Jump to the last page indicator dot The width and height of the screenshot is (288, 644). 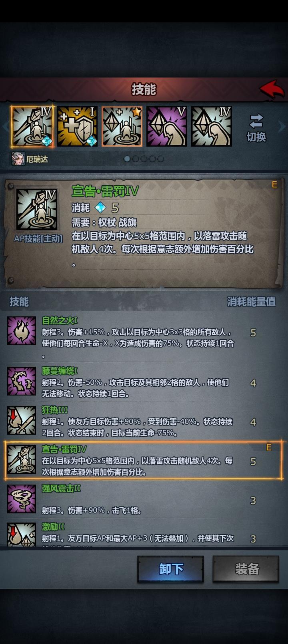pyautogui.click(x=161, y=159)
